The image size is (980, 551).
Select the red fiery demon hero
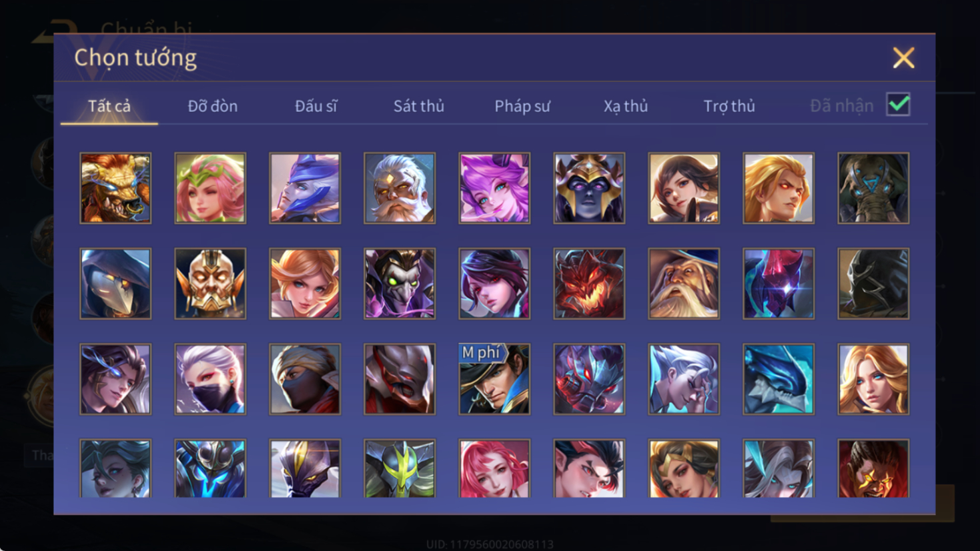click(589, 284)
